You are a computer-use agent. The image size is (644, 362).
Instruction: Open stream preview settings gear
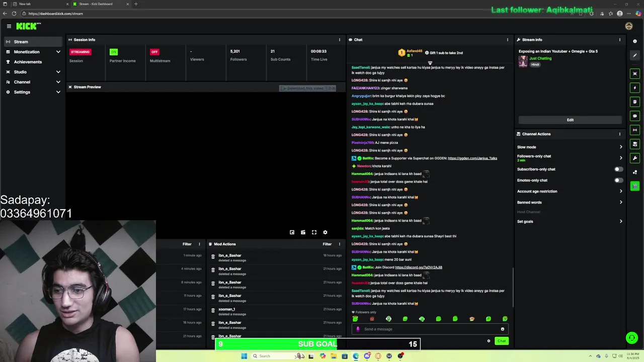pyautogui.click(x=325, y=232)
